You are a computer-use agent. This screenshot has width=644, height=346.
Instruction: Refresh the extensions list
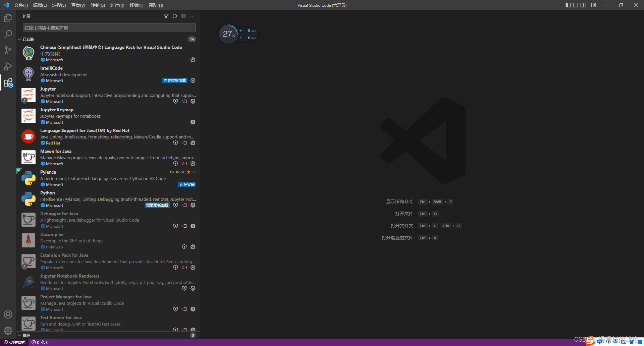click(x=175, y=16)
